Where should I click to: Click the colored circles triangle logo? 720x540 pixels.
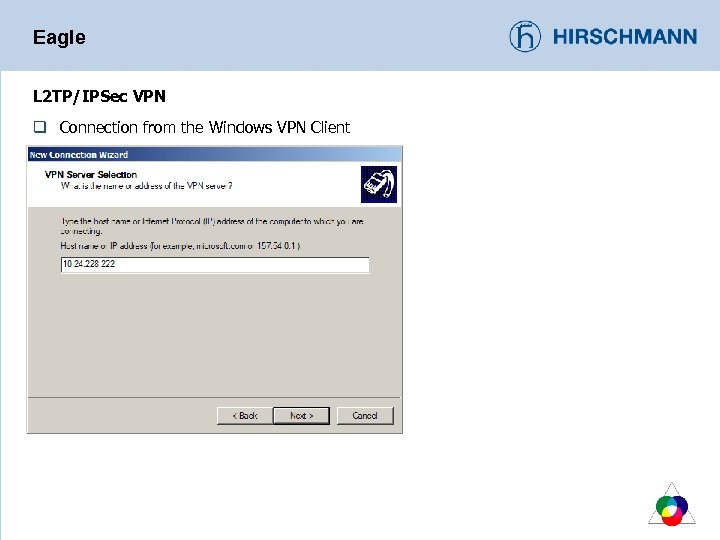[x=672, y=504]
